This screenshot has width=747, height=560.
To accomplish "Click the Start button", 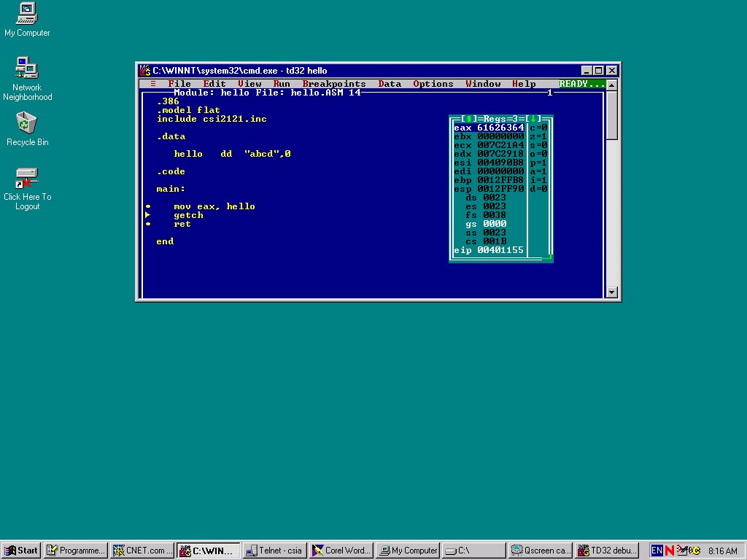I will 21,551.
